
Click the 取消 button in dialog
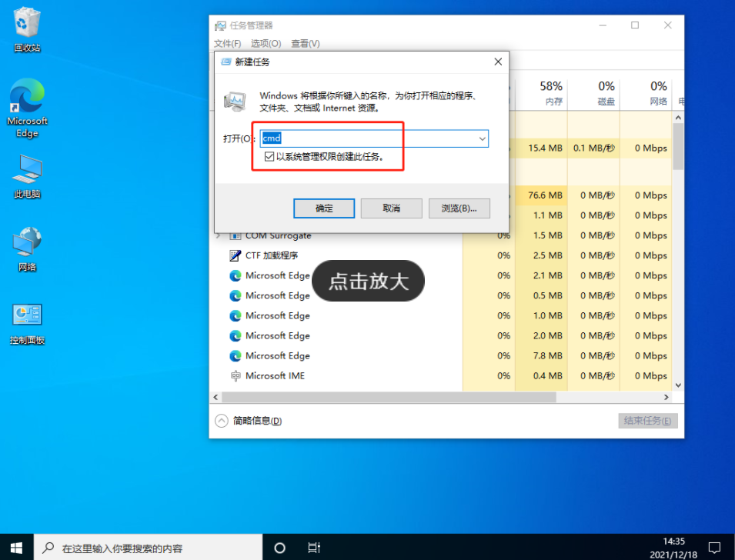click(391, 208)
